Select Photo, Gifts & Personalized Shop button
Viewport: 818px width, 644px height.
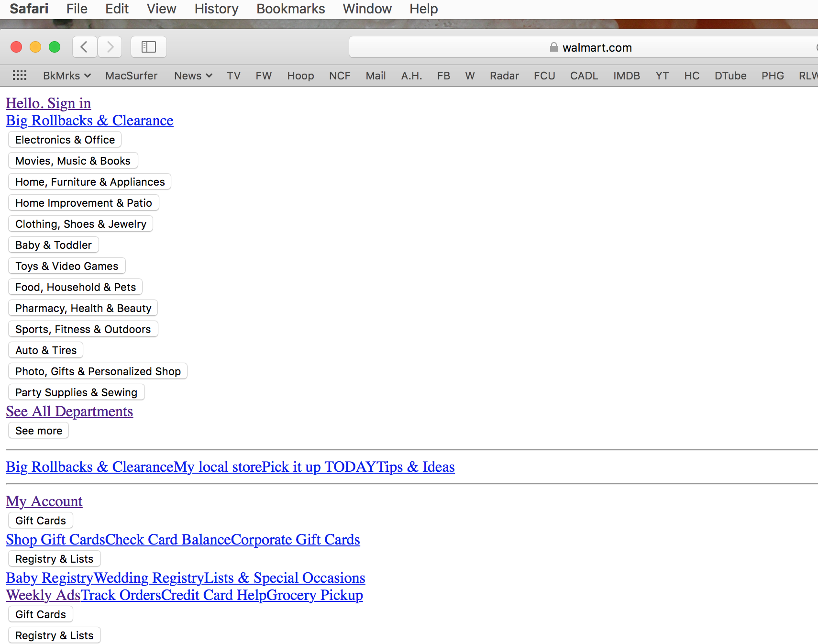98,371
